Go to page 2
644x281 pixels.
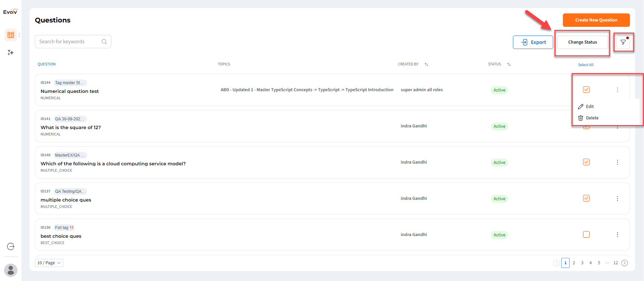(574, 263)
